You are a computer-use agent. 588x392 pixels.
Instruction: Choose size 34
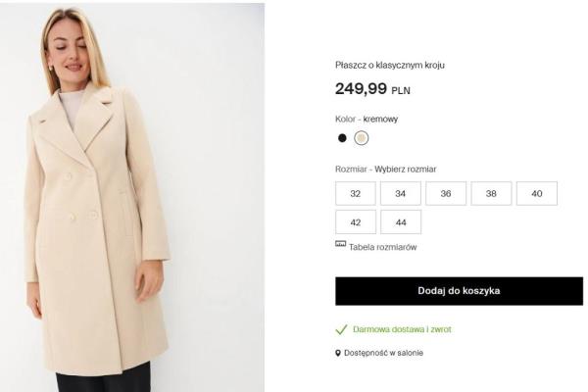tap(401, 194)
